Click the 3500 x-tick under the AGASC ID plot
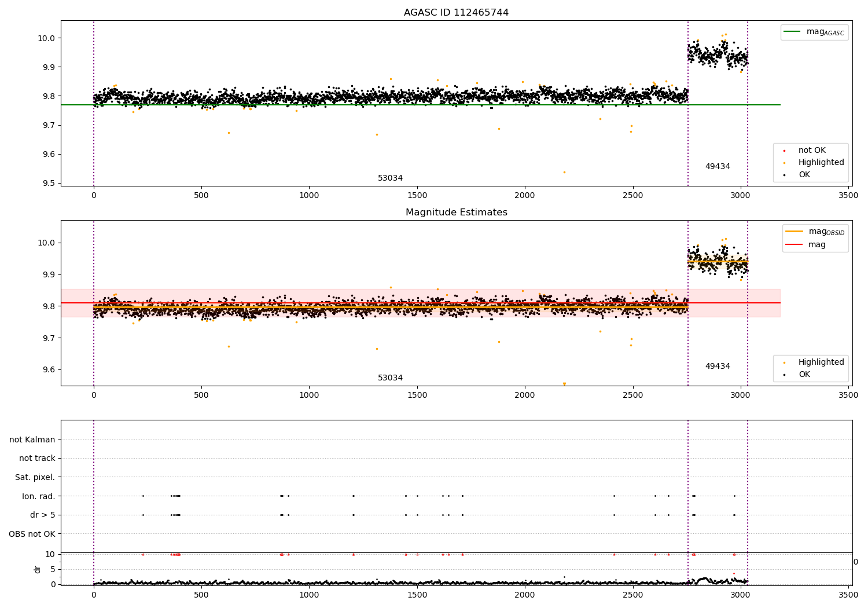 coord(849,196)
